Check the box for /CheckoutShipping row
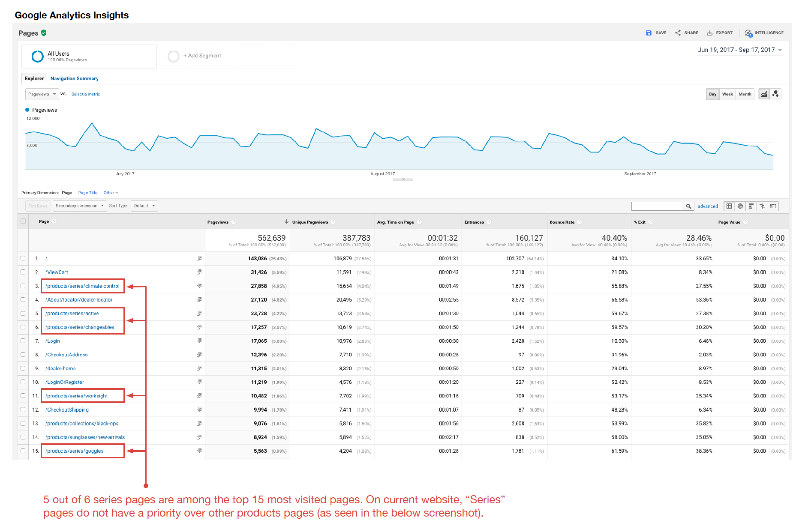The width and height of the screenshot is (811, 532). pyautogui.click(x=23, y=409)
